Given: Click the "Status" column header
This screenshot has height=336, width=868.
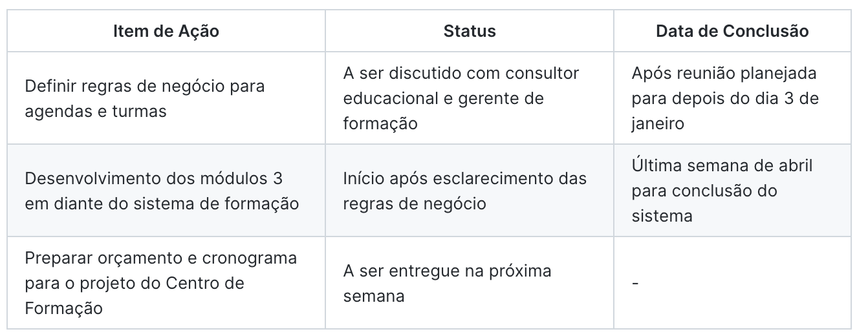Looking at the screenshot, I should [x=470, y=32].
